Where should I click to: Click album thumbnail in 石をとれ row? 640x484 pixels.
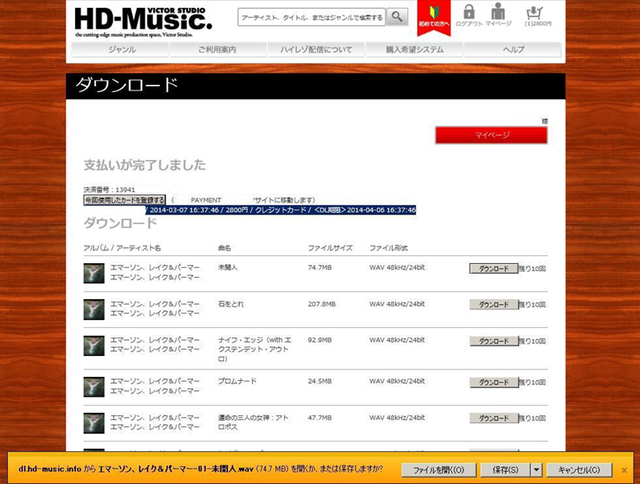(94, 309)
